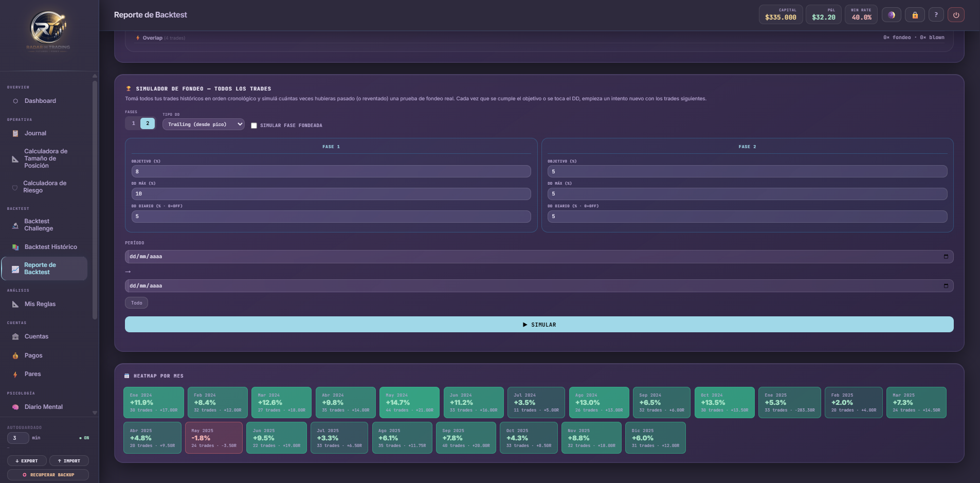Click the Export button
980x483 pixels.
pos(27,461)
